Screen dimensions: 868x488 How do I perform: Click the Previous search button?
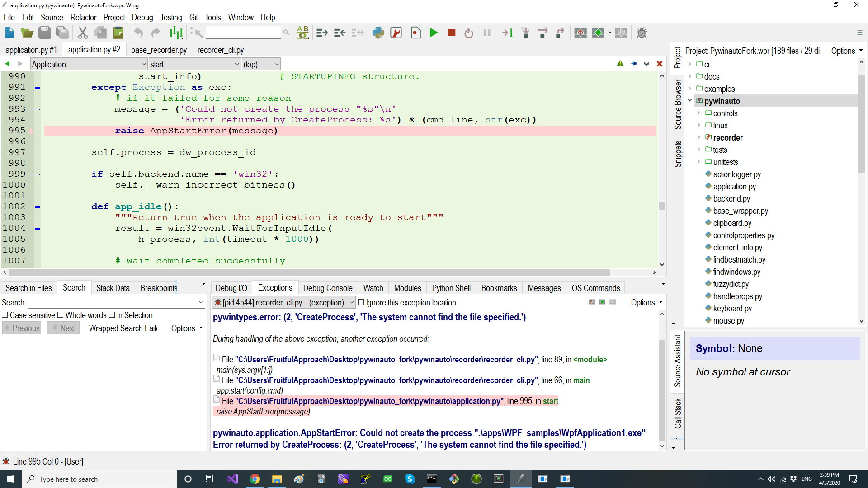(x=21, y=328)
